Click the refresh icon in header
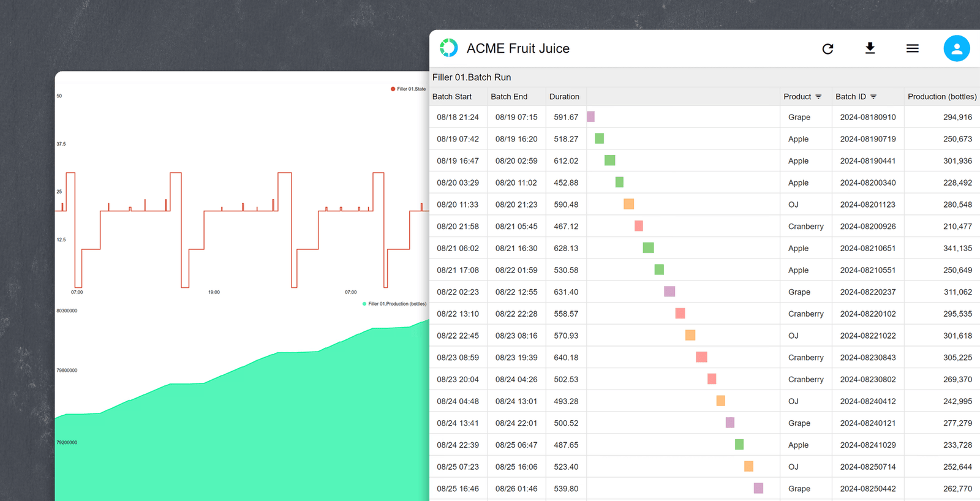Image resolution: width=980 pixels, height=501 pixels. coord(827,49)
